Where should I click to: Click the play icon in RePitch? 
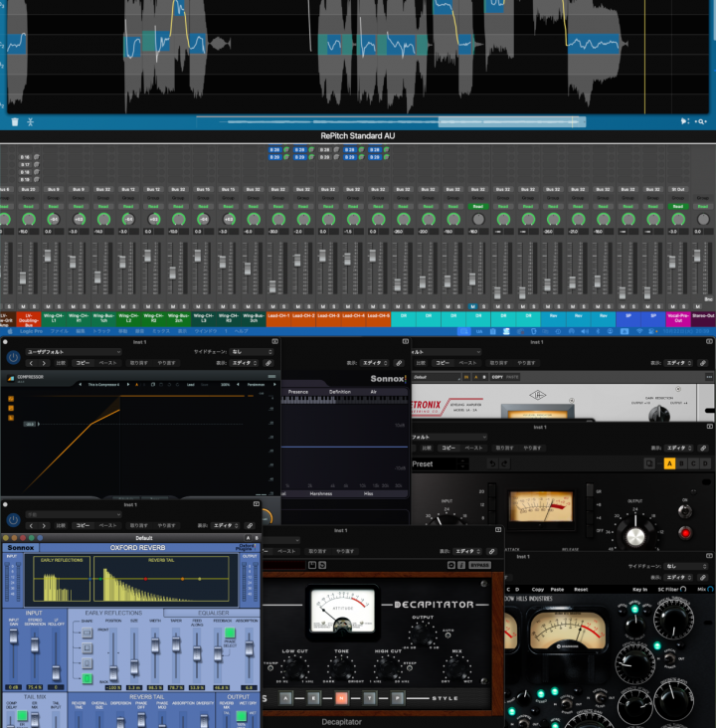point(684,121)
